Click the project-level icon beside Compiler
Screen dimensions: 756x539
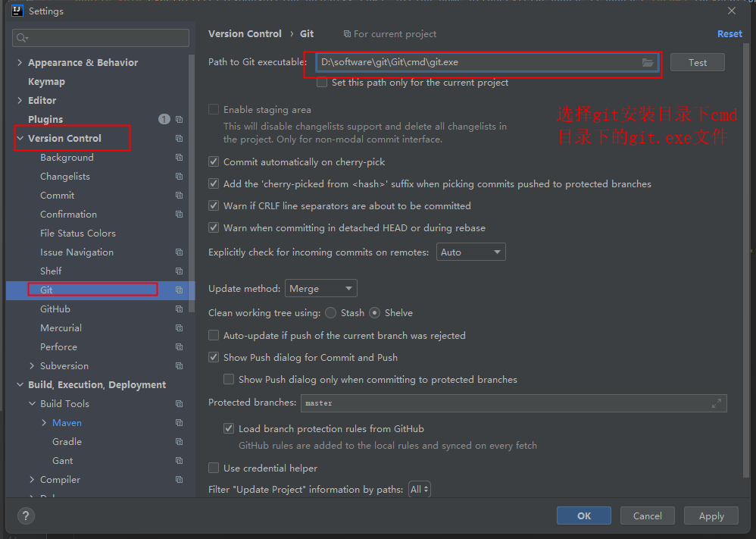click(x=180, y=480)
